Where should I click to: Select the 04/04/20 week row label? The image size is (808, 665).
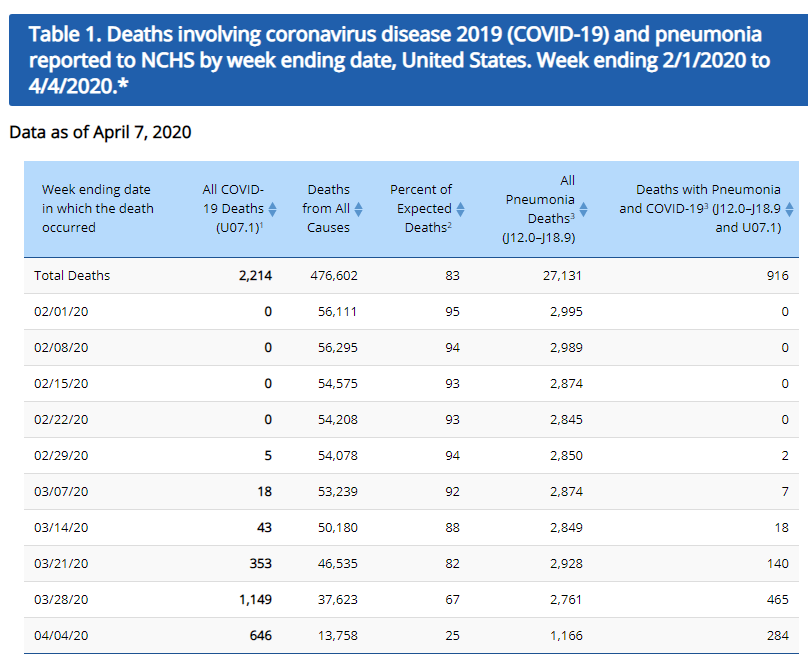click(x=62, y=635)
